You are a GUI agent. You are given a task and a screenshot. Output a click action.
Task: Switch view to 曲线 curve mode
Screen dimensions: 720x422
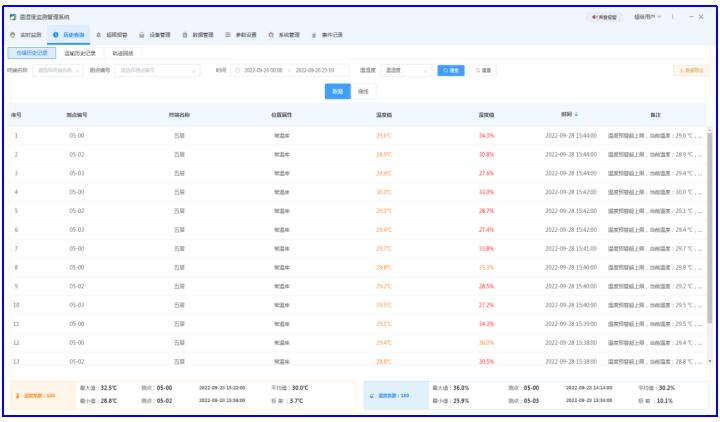363,91
